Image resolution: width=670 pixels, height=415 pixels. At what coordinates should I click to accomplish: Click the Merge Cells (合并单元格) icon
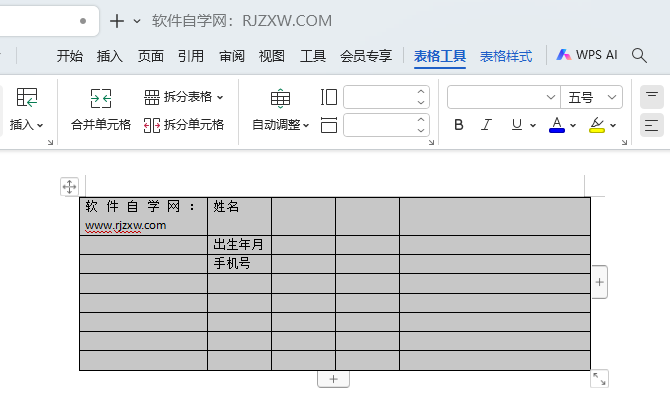tap(101, 98)
